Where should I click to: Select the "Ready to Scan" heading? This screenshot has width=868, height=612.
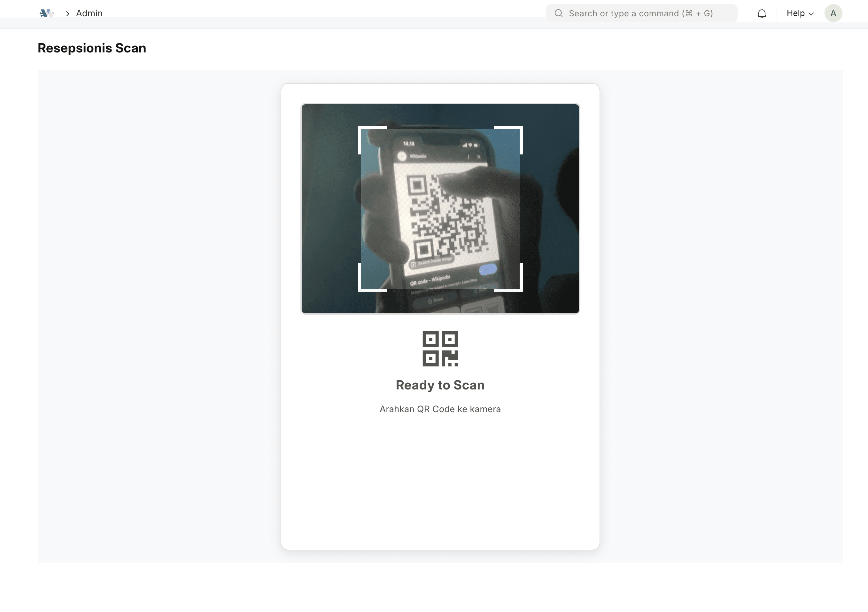(x=440, y=385)
